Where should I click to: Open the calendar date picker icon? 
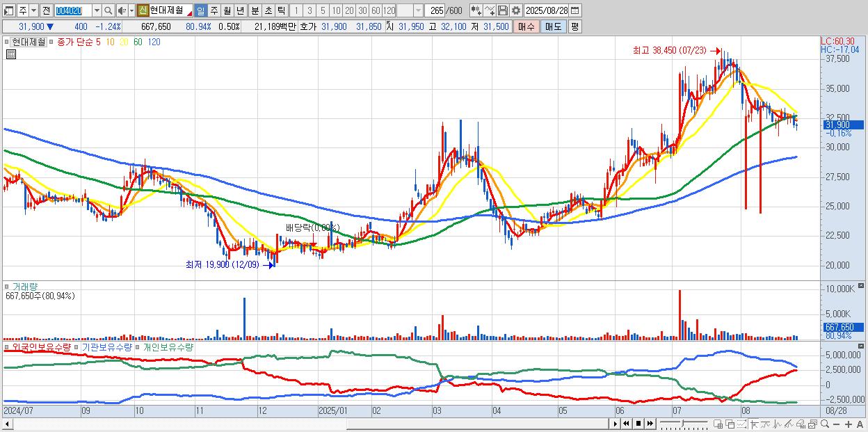tap(574, 10)
